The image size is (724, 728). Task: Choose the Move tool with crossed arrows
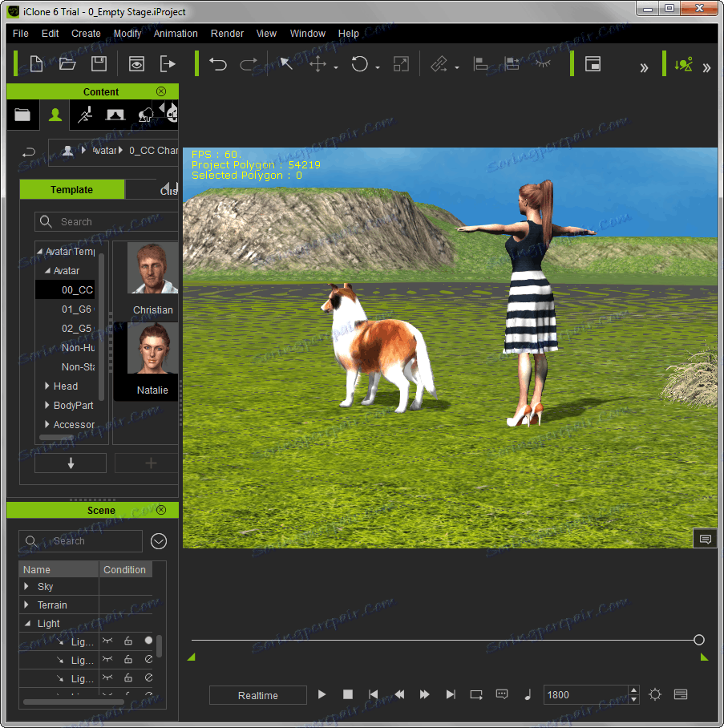318,63
